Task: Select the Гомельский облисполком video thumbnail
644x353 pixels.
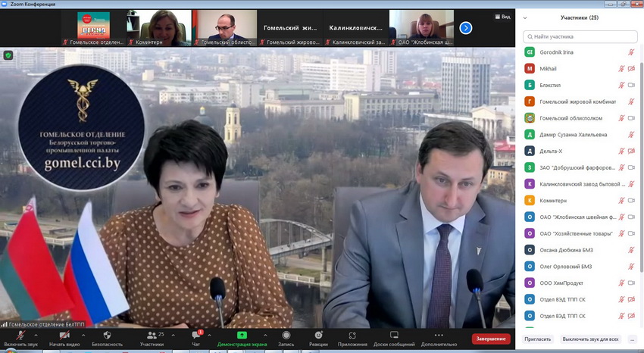Action: [x=225, y=27]
